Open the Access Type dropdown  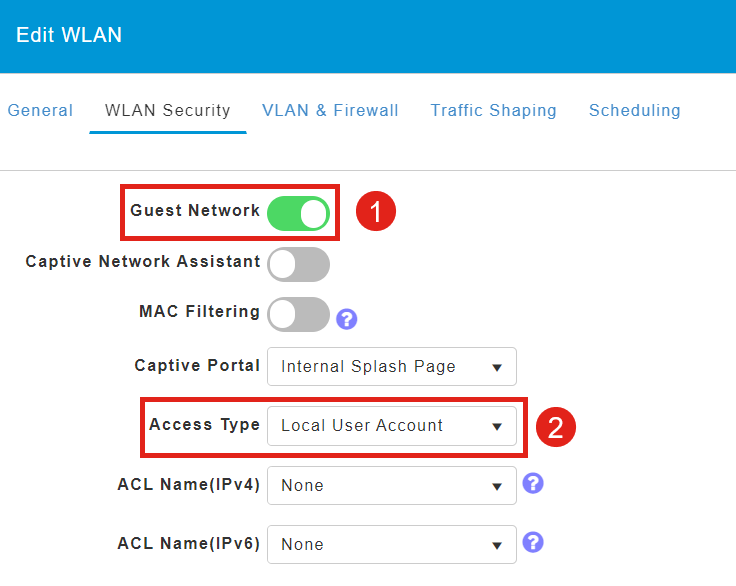pos(392,426)
